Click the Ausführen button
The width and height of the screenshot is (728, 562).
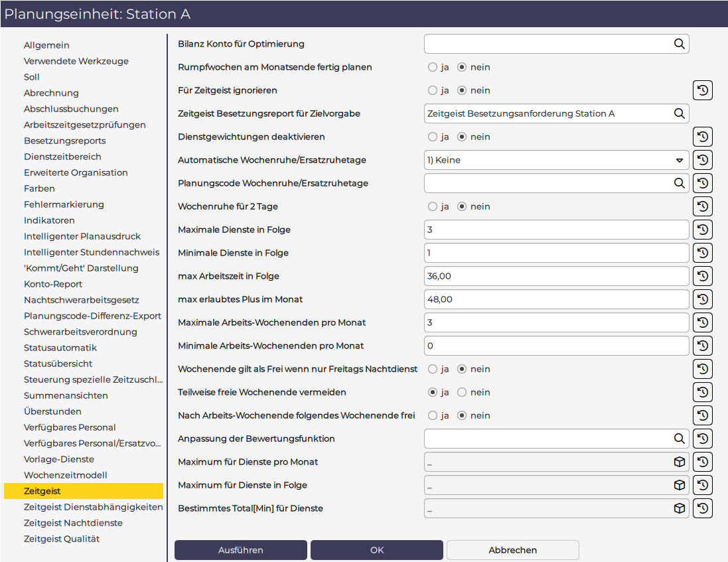coord(240,550)
